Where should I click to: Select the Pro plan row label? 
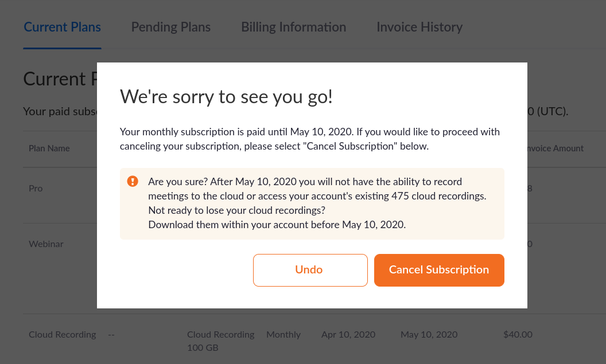coord(36,189)
